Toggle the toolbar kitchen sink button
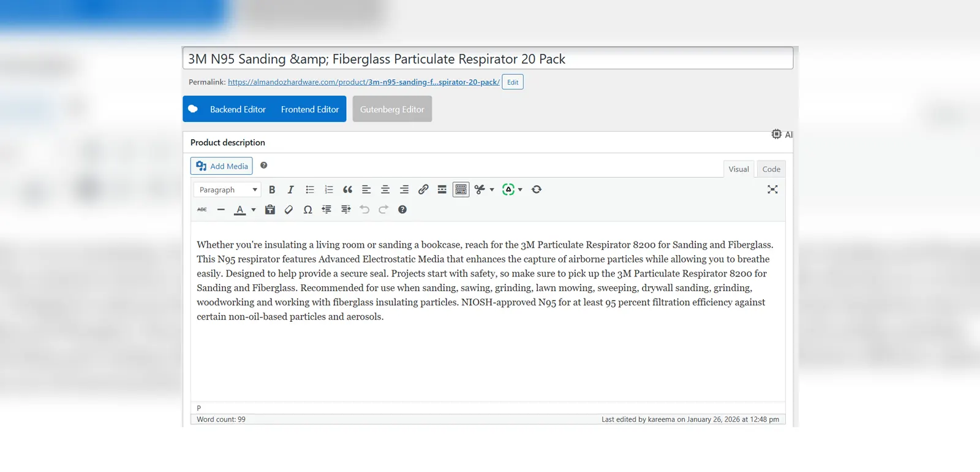Screen dimensions: 980x472 click(x=461, y=190)
